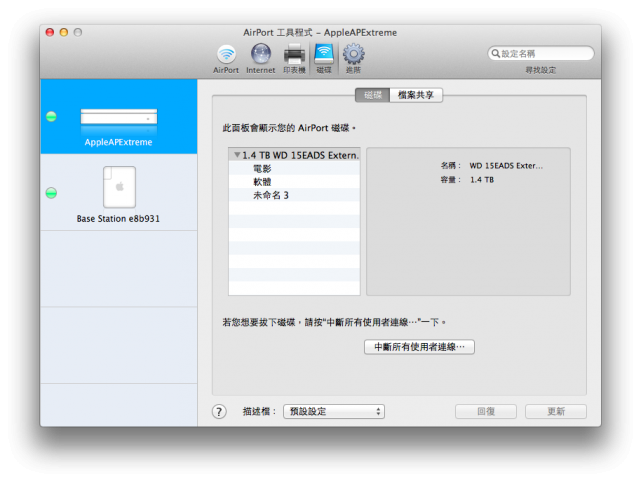
Task: Click the capacity value 1.4 TB
Action: point(482,180)
